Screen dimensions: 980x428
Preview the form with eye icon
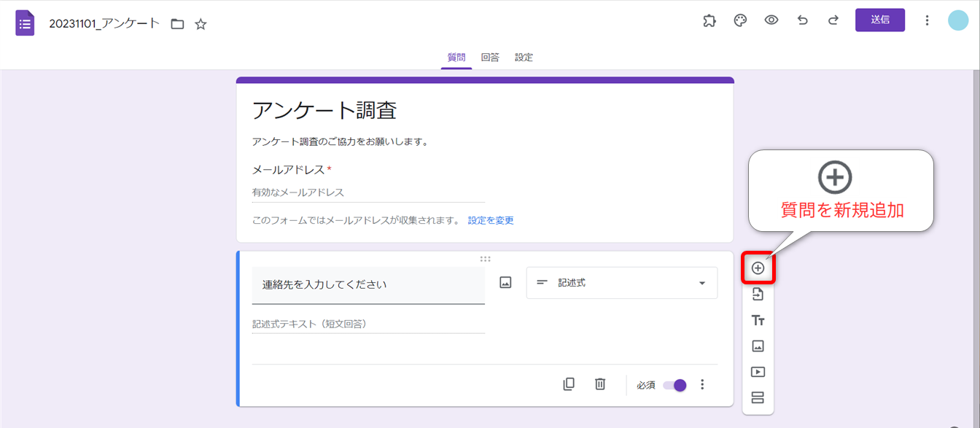point(771,20)
